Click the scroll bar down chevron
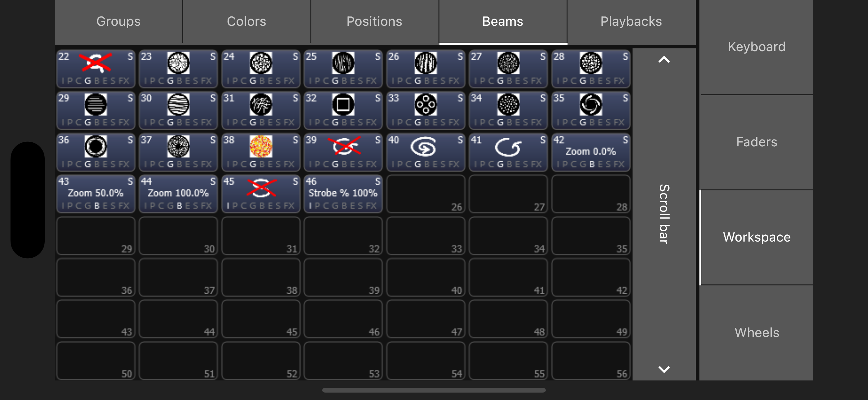Image resolution: width=868 pixels, height=400 pixels. 664,369
